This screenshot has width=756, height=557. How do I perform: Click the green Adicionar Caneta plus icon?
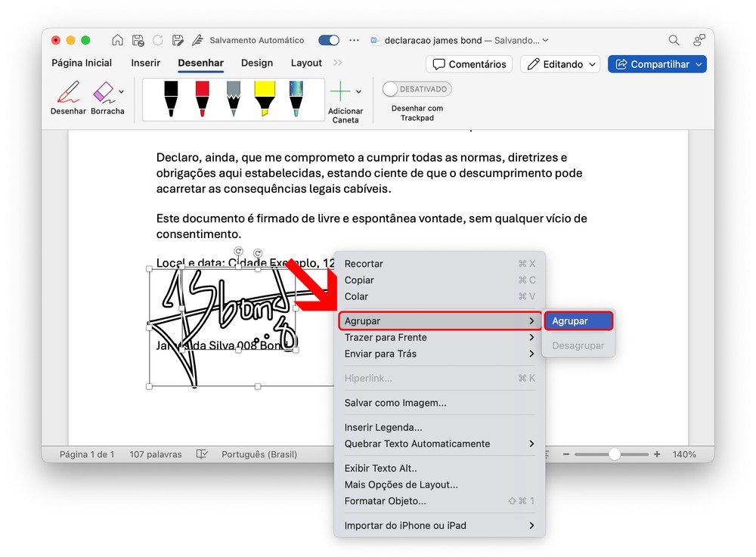(340, 92)
